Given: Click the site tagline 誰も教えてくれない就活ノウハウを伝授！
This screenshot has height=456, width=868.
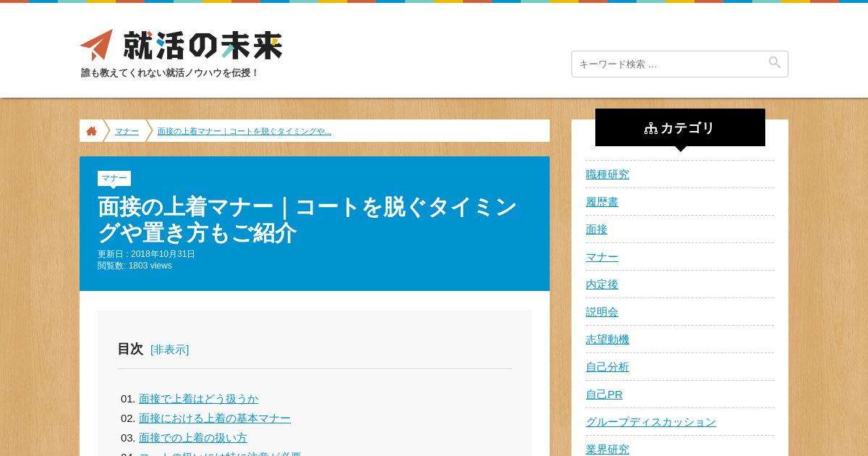Looking at the screenshot, I should [x=169, y=73].
